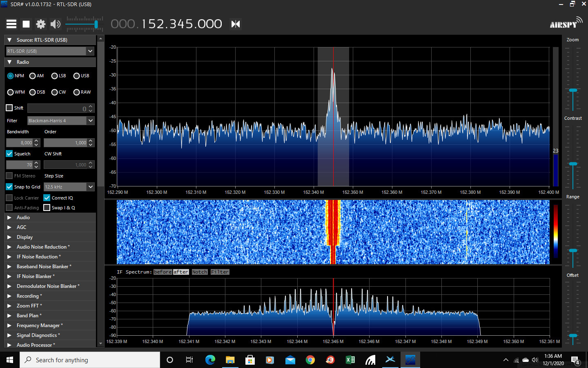Disable the Squelch checkbox
588x368 pixels.
click(9, 154)
